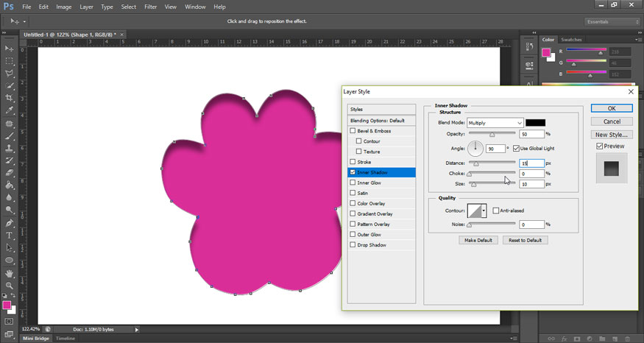644x343 pixels.
Task: Open the Filter menu
Action: coord(150,7)
